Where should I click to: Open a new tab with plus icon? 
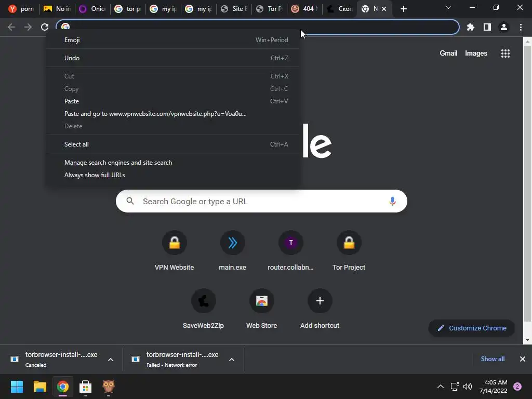pos(403,9)
